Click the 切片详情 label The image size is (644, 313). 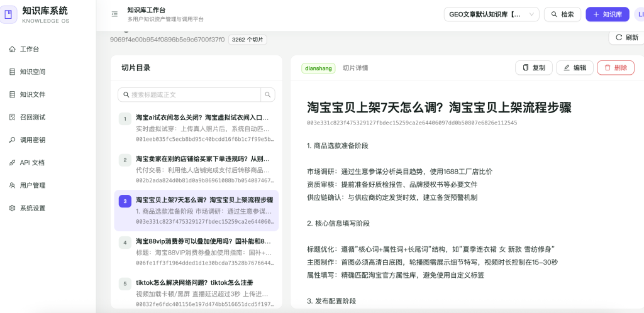(x=355, y=68)
